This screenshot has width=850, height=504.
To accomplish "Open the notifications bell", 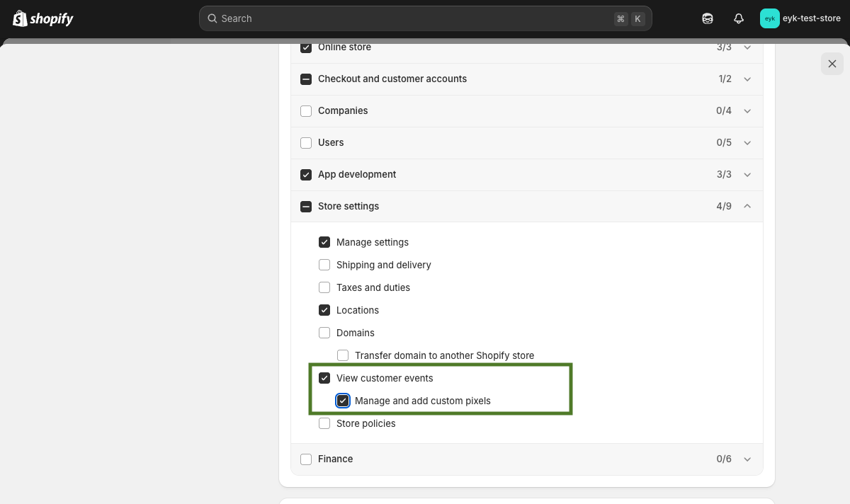I will [739, 18].
